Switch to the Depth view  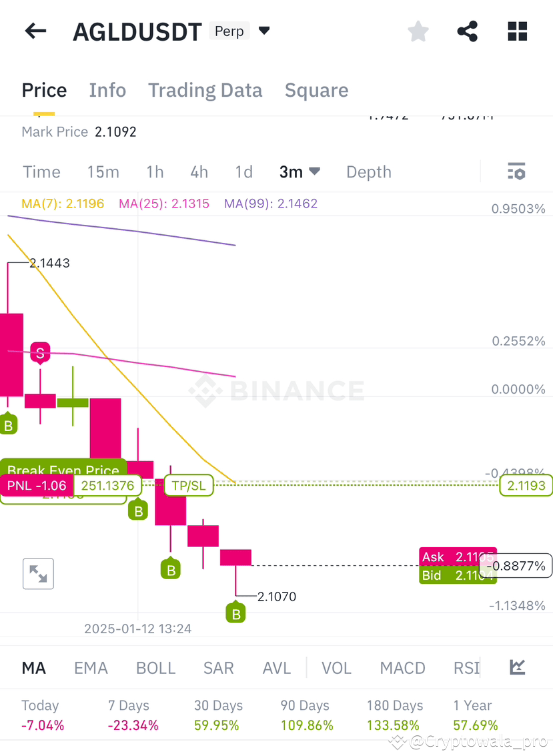pyautogui.click(x=369, y=171)
